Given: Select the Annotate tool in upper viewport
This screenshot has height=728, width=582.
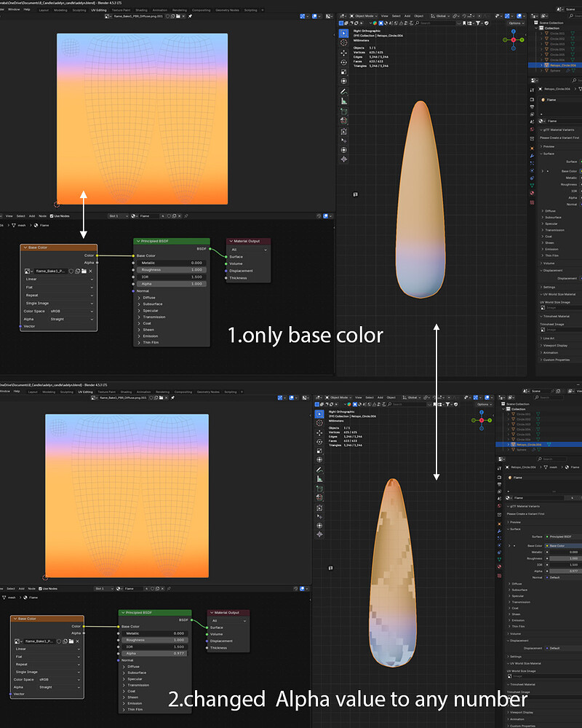Looking at the screenshot, I should pos(343,92).
